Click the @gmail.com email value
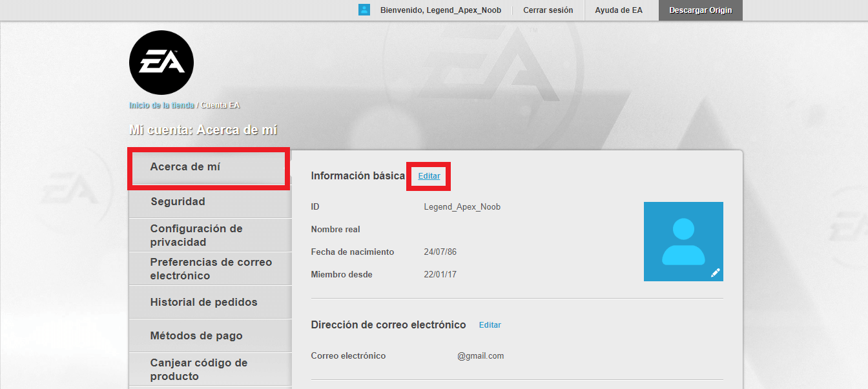 [480, 356]
